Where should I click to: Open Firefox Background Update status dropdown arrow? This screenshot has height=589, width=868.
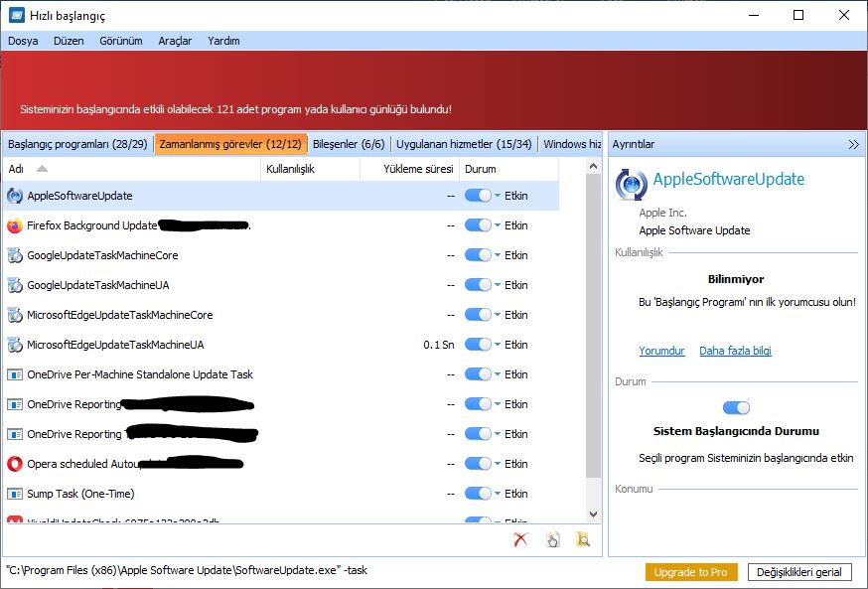(498, 225)
